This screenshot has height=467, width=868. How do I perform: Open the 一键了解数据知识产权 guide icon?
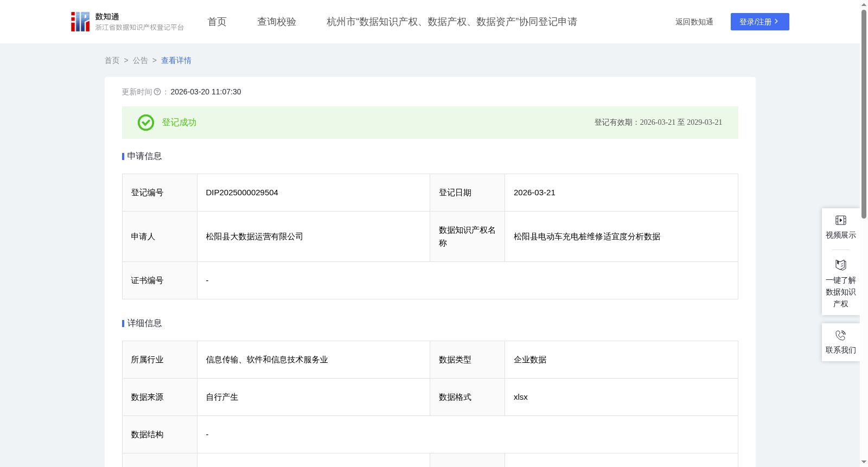coord(841,265)
